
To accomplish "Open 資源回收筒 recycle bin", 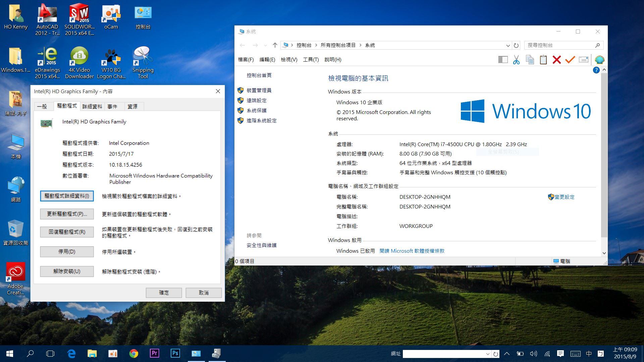I will coord(16,233).
